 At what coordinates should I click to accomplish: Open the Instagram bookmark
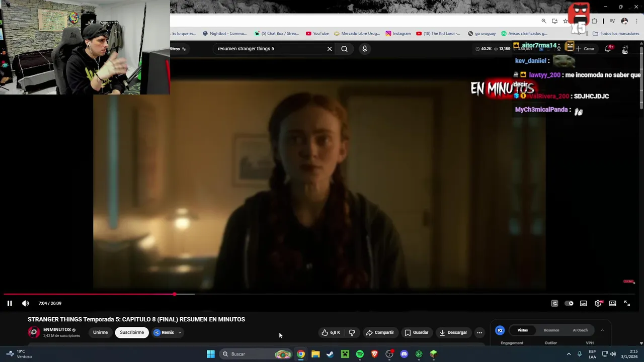(x=398, y=34)
